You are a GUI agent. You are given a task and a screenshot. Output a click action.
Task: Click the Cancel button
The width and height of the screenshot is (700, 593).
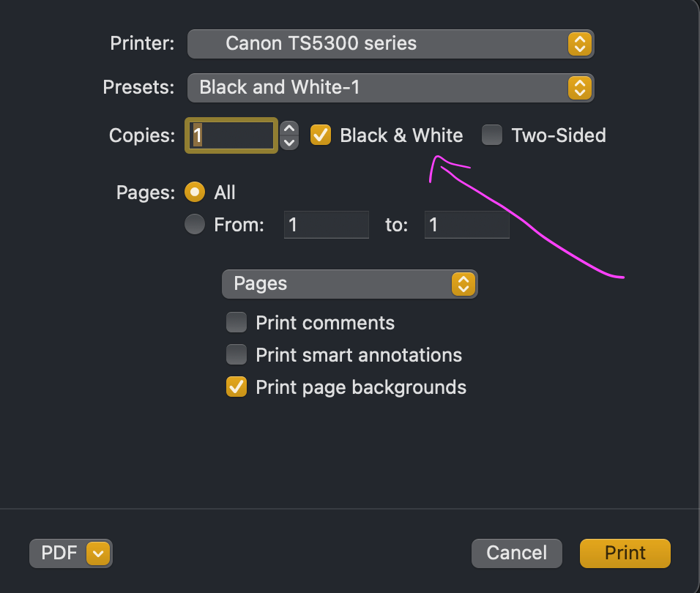pyautogui.click(x=517, y=553)
